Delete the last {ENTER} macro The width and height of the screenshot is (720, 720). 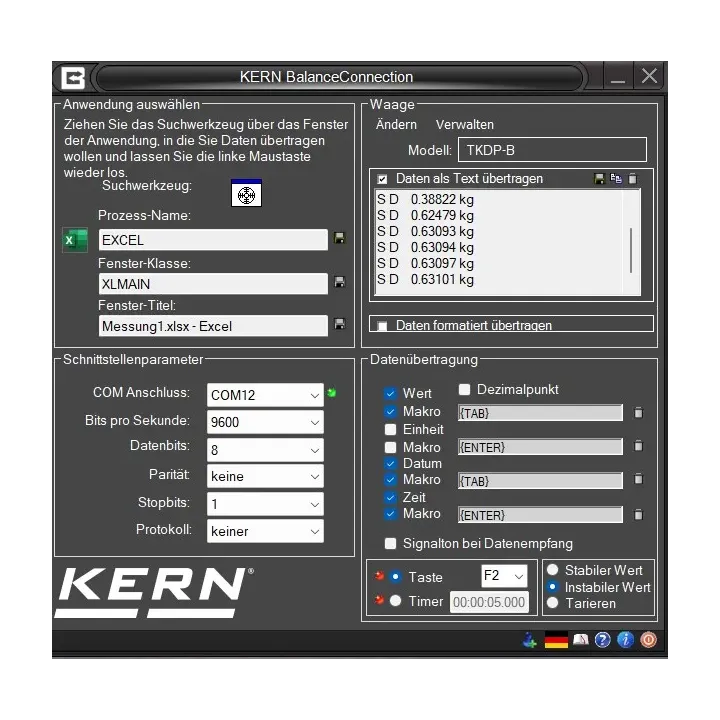638,515
